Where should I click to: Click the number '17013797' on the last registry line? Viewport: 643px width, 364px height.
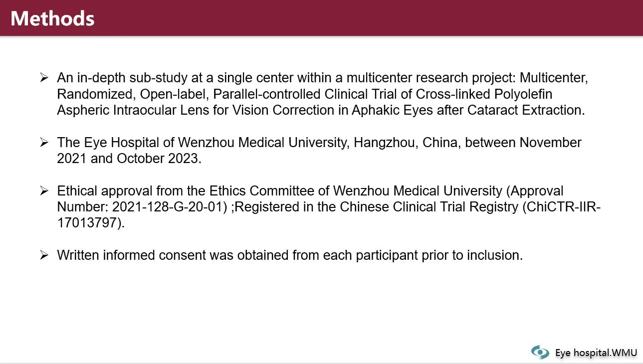[87, 223]
